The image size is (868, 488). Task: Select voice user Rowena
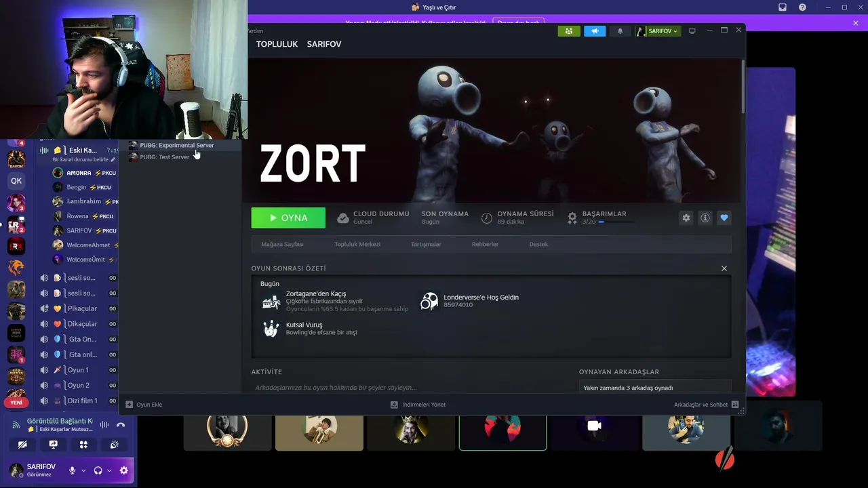[85, 216]
